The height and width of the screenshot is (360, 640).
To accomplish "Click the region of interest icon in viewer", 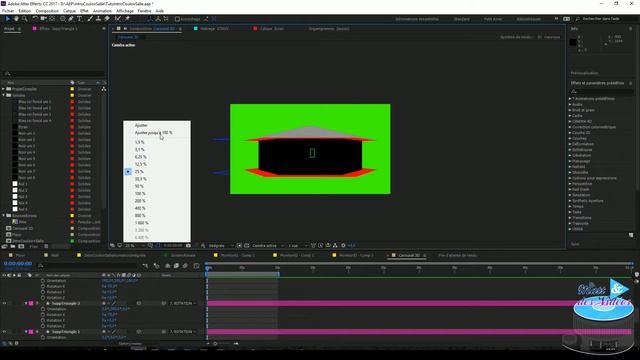I will coord(239,246).
